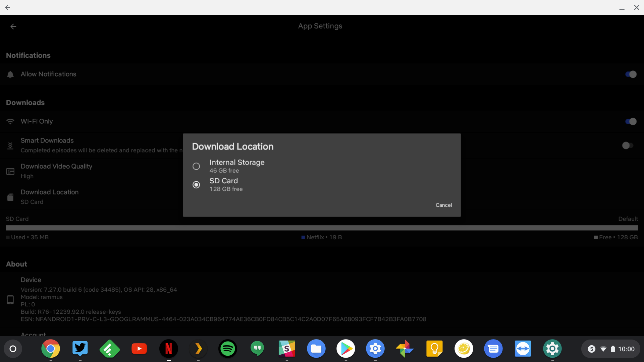This screenshot has width=644, height=362.
Task: Open Twitter app from taskbar
Action: (x=80, y=349)
